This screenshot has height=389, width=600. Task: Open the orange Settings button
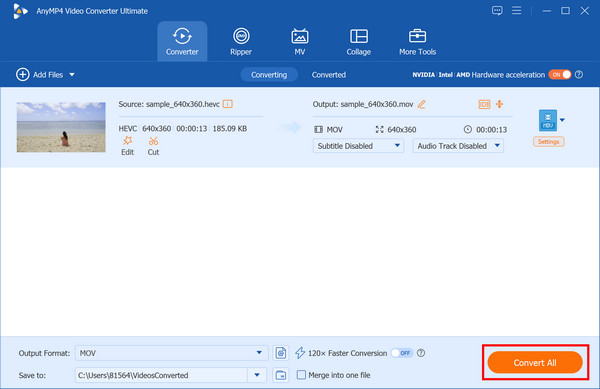click(548, 142)
